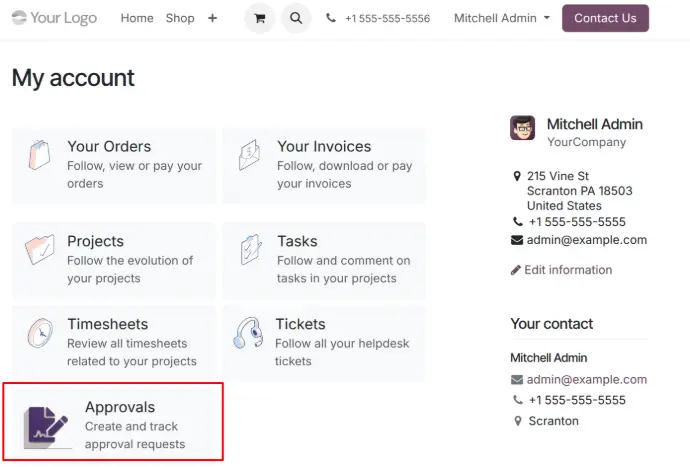Click the Your Orders shopping bag icon
690x467 pixels.
point(40,156)
